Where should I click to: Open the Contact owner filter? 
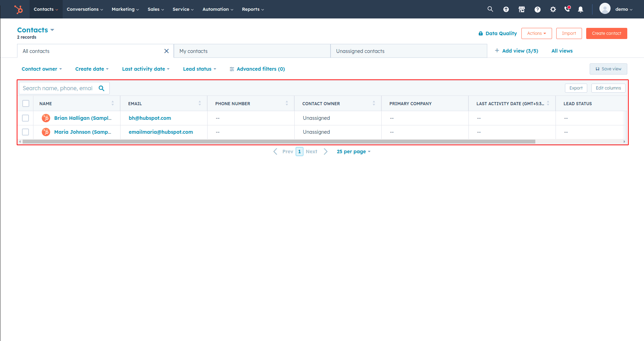point(42,69)
